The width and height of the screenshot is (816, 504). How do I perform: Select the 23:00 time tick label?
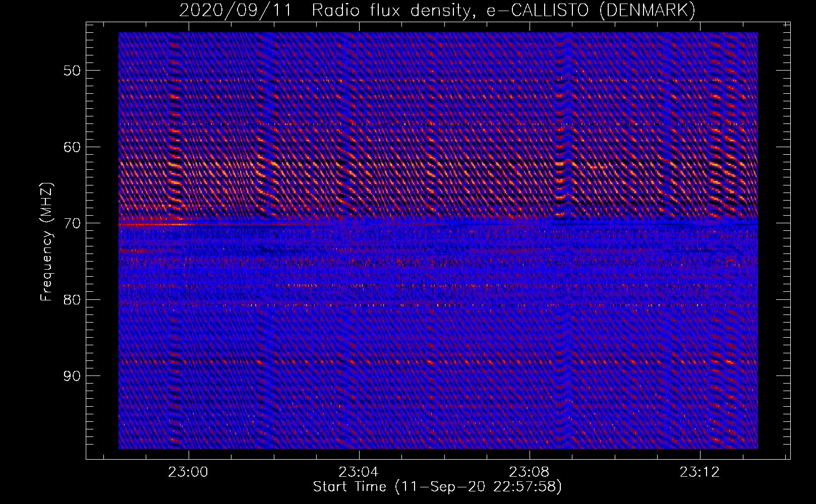point(188,472)
